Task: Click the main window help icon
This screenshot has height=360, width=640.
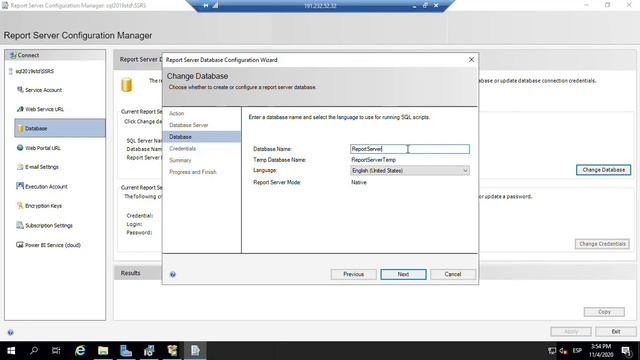Action: [11, 332]
